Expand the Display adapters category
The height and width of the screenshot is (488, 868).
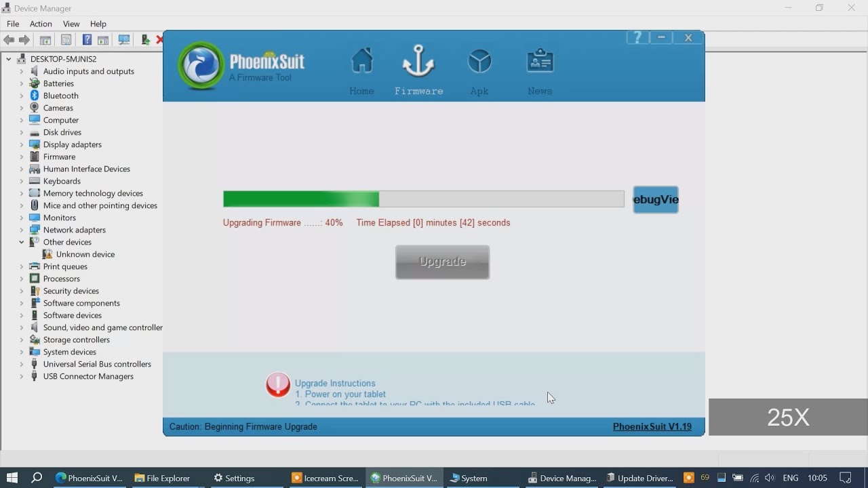pyautogui.click(x=22, y=144)
